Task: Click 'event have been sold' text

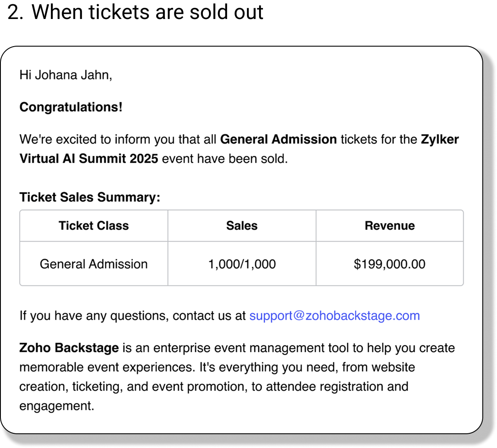Action: pyautogui.click(x=225, y=159)
